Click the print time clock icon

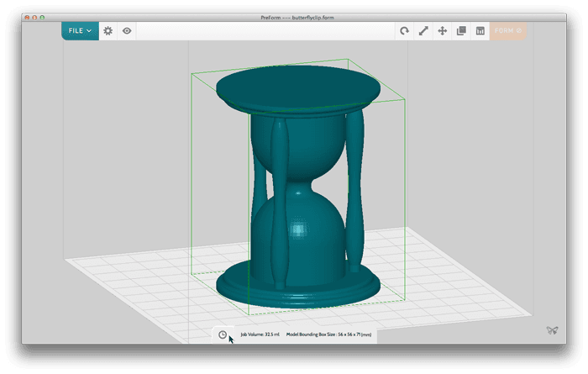pyautogui.click(x=223, y=334)
